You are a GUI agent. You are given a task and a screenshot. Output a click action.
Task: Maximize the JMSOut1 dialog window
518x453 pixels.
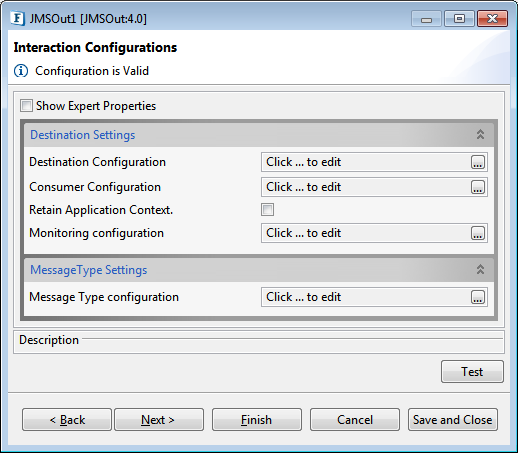(459, 19)
